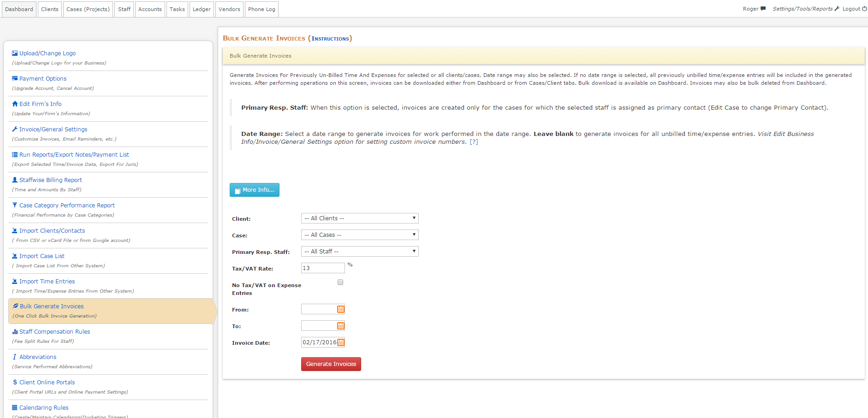Open Staffwise Billing Report link
Viewport: 868px width, 418px height.
tap(51, 180)
